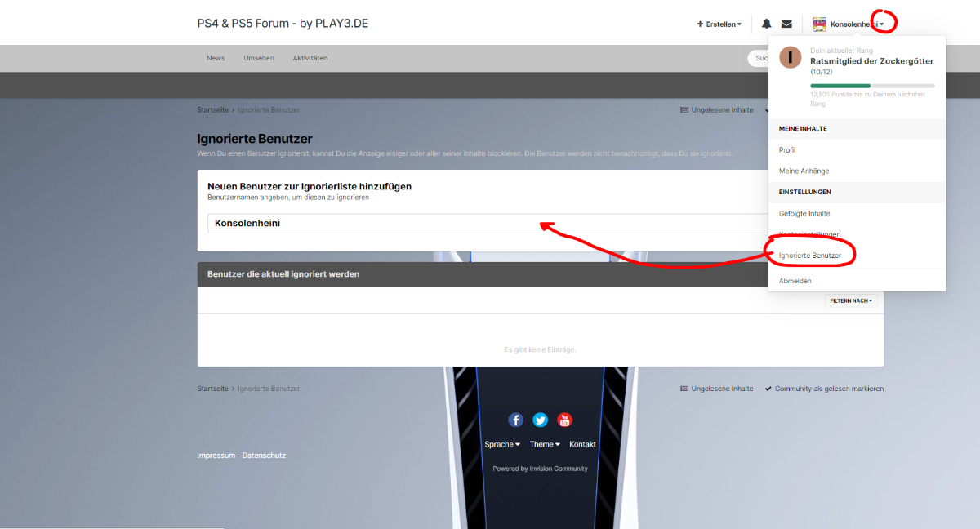This screenshot has height=529, width=980.
Task: Click the MEINE INHALTE section header
Action: 803,129
